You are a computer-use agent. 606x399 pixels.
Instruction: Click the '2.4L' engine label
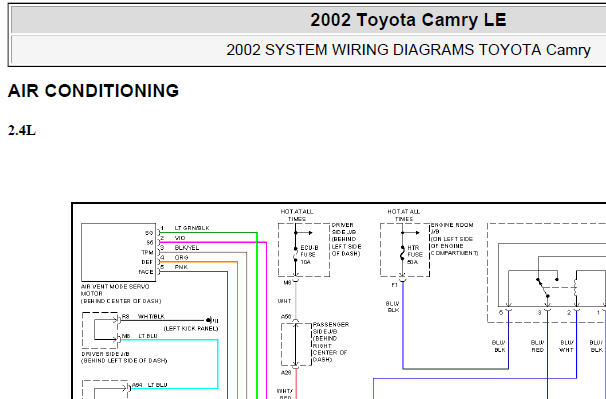tap(22, 131)
